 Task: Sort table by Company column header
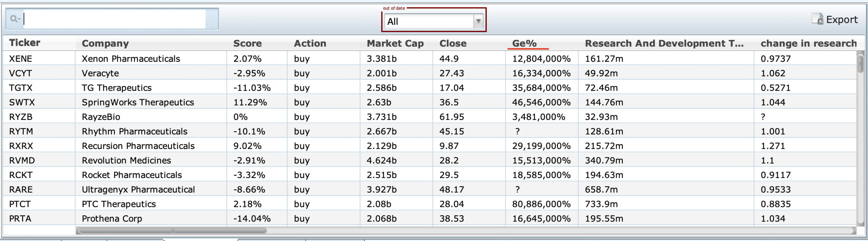[x=105, y=43]
